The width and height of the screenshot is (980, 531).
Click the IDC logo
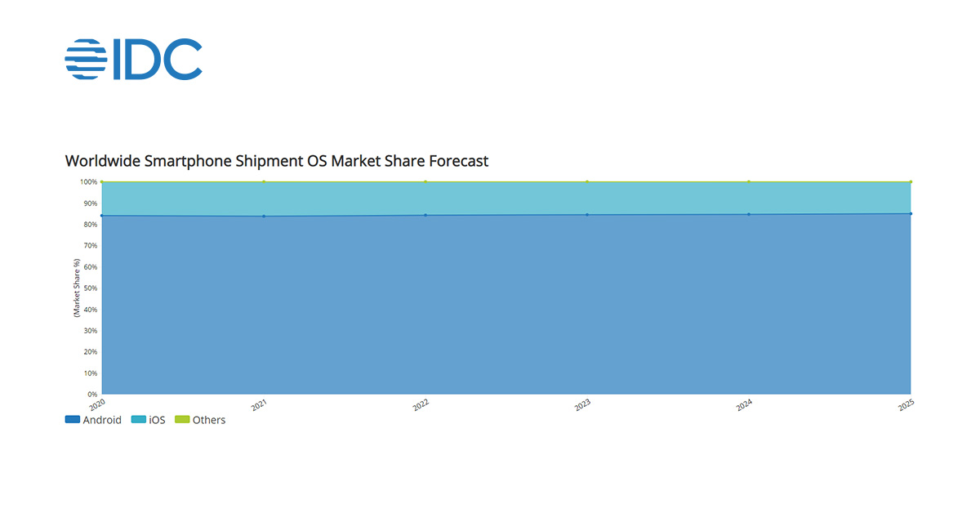[133, 59]
